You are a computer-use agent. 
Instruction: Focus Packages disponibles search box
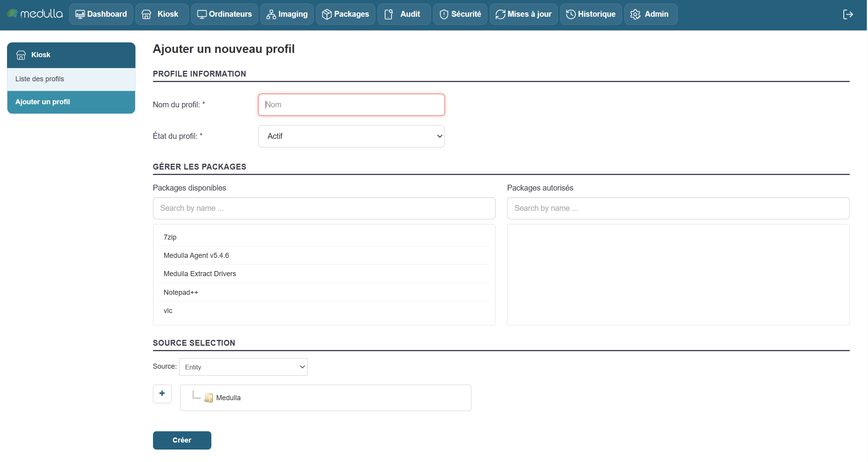pyautogui.click(x=324, y=208)
